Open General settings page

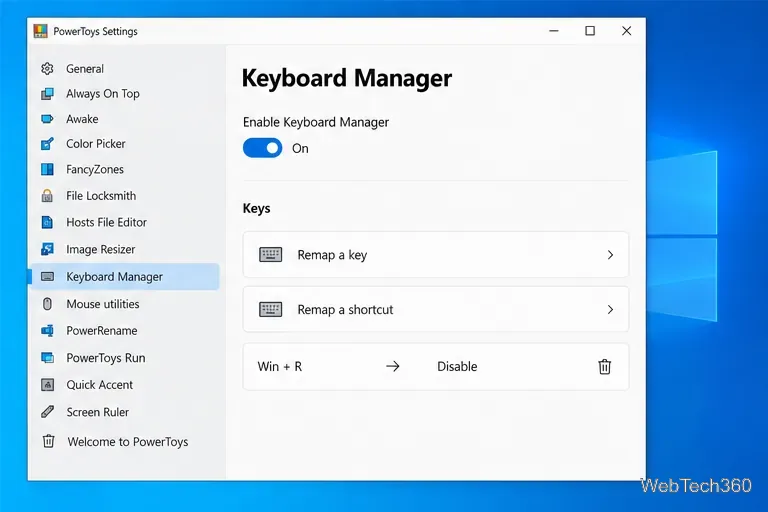[85, 69]
